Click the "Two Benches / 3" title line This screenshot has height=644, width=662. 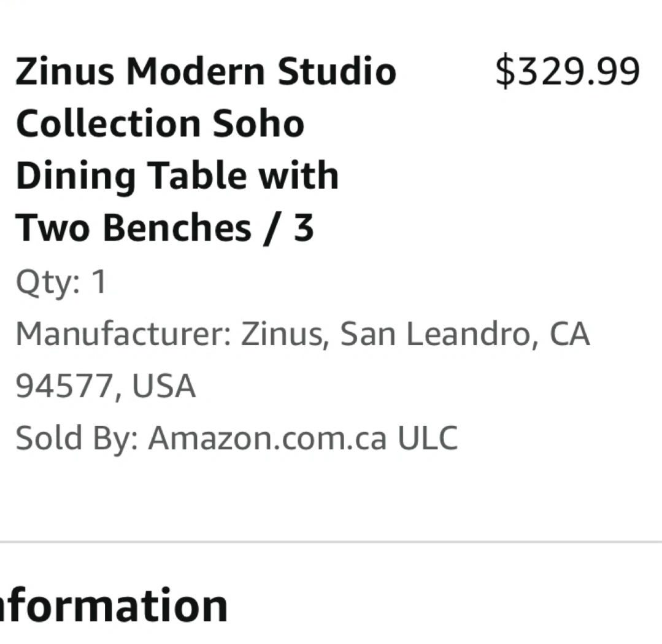pos(164,228)
